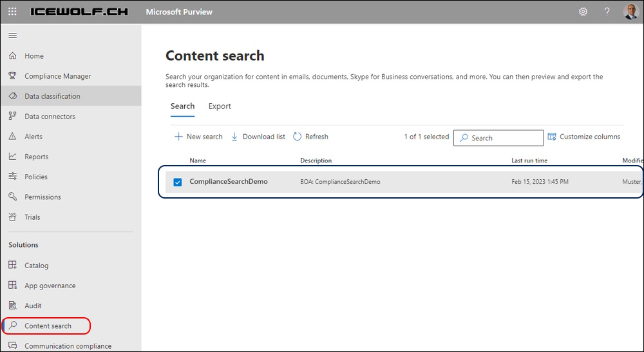Click the Microsoft Purview header title
The height and width of the screenshot is (352, 644).
[x=179, y=12]
